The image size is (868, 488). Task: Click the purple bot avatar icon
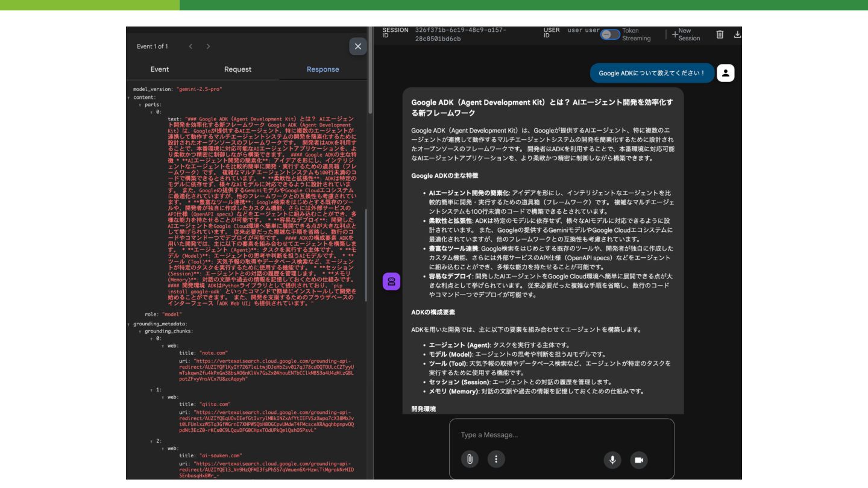coord(392,281)
